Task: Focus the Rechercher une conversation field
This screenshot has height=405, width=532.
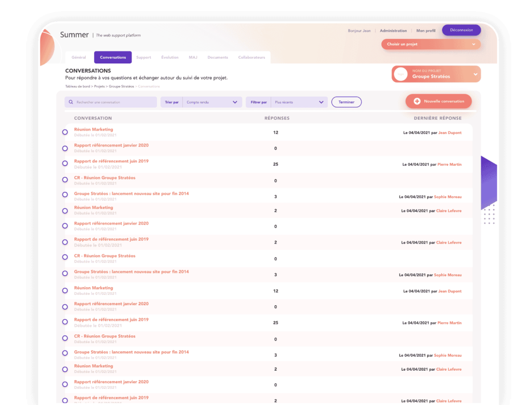Action: pyautogui.click(x=114, y=102)
